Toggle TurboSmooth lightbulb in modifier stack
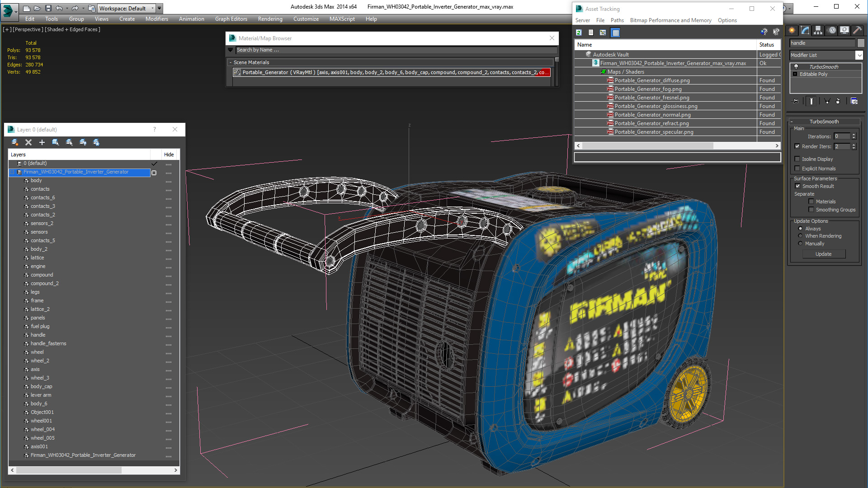This screenshot has height=488, width=868. tap(796, 67)
